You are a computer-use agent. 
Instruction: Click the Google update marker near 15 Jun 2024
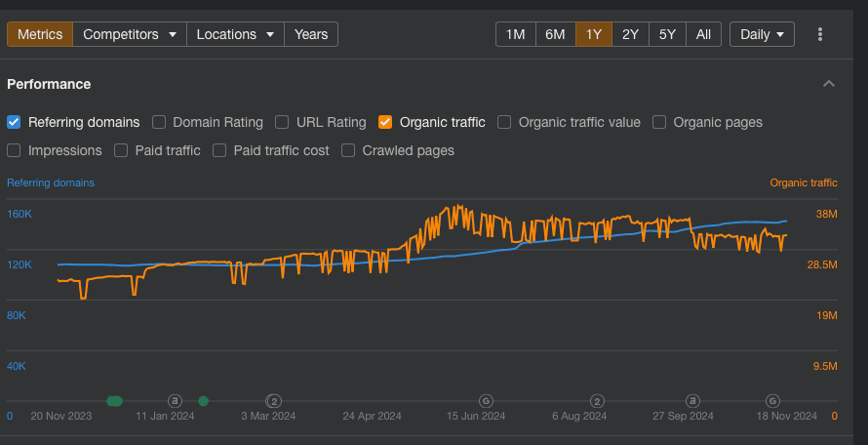coord(486,400)
